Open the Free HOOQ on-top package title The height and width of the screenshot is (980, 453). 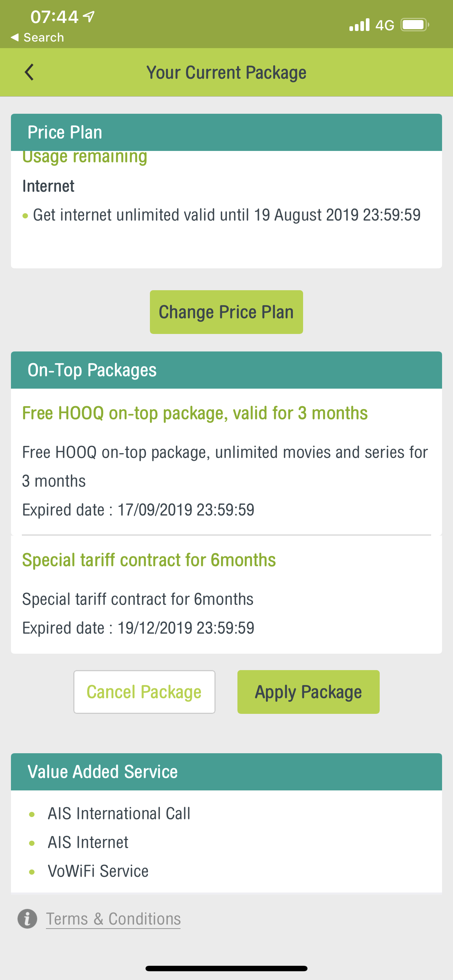coord(194,413)
